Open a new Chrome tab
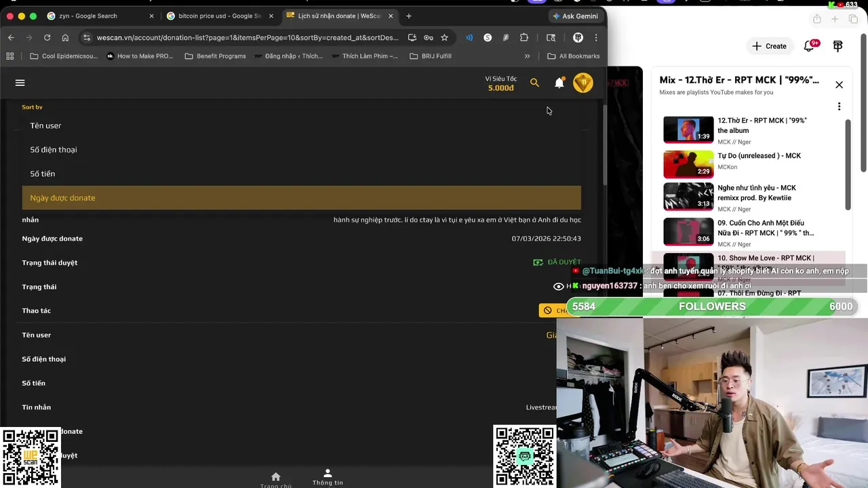The image size is (868, 488). [x=408, y=16]
